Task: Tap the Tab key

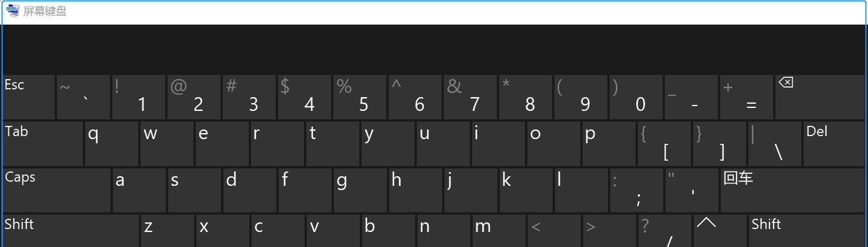Action: click(43, 144)
